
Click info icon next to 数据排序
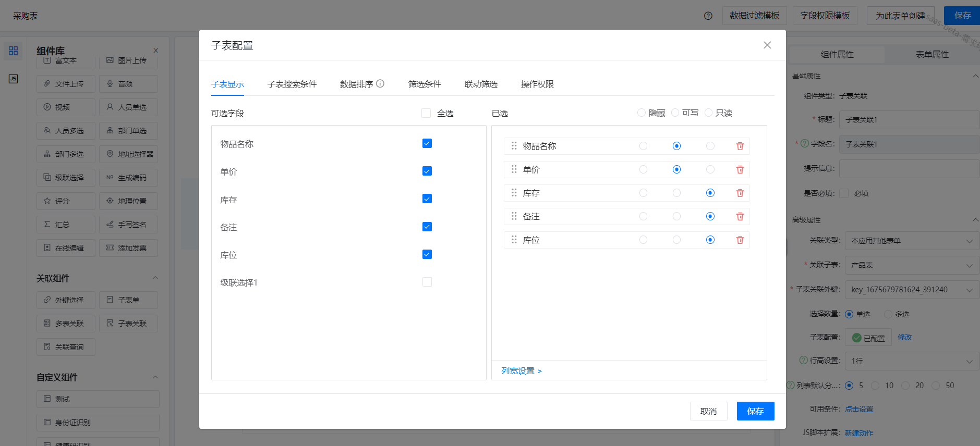point(380,83)
